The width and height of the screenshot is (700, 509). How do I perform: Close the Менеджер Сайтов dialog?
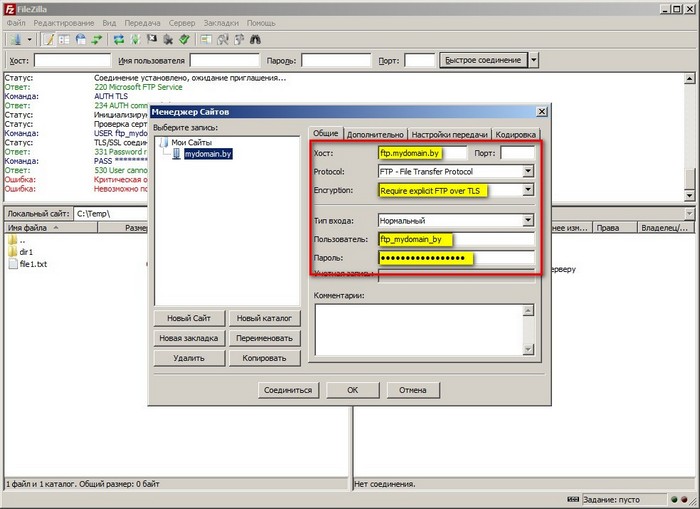[542, 112]
